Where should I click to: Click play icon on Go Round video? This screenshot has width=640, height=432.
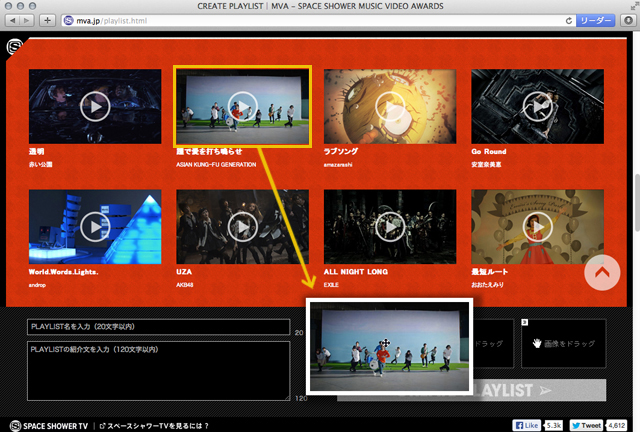point(537,106)
